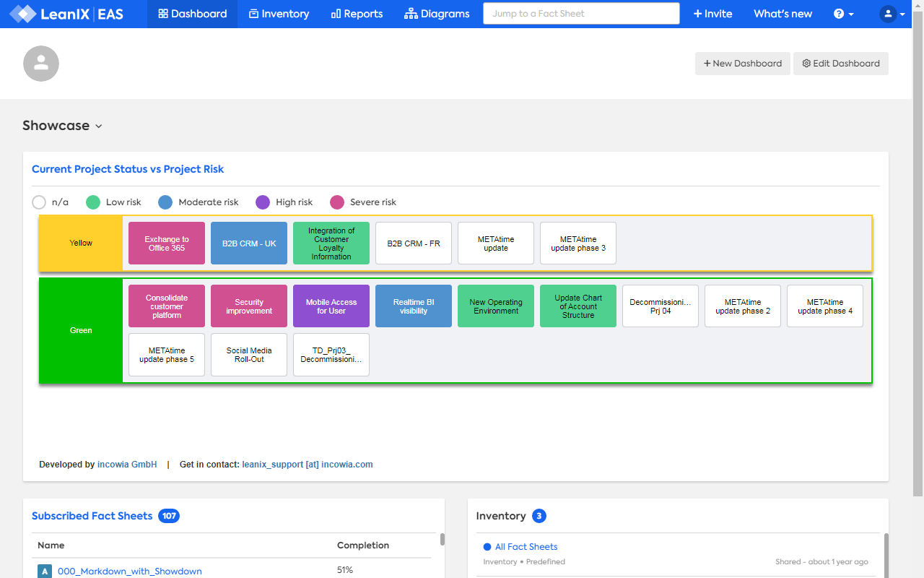
Task: Click the Completion column header
Action: pos(363,545)
